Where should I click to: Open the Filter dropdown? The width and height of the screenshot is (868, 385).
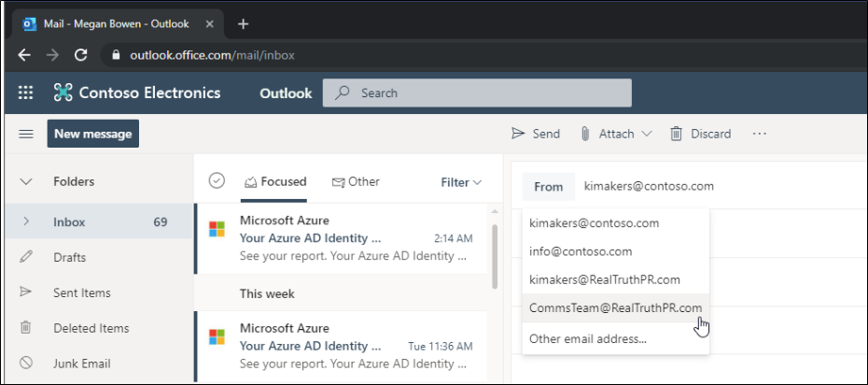[x=461, y=182]
